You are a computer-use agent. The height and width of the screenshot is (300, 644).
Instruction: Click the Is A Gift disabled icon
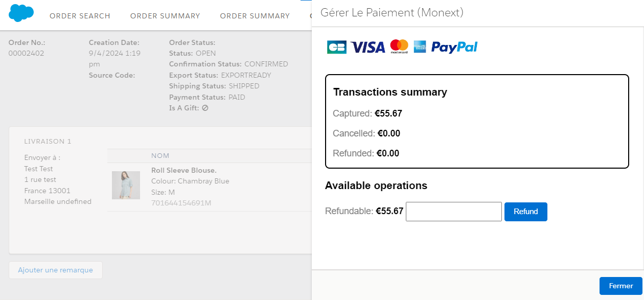[205, 108]
